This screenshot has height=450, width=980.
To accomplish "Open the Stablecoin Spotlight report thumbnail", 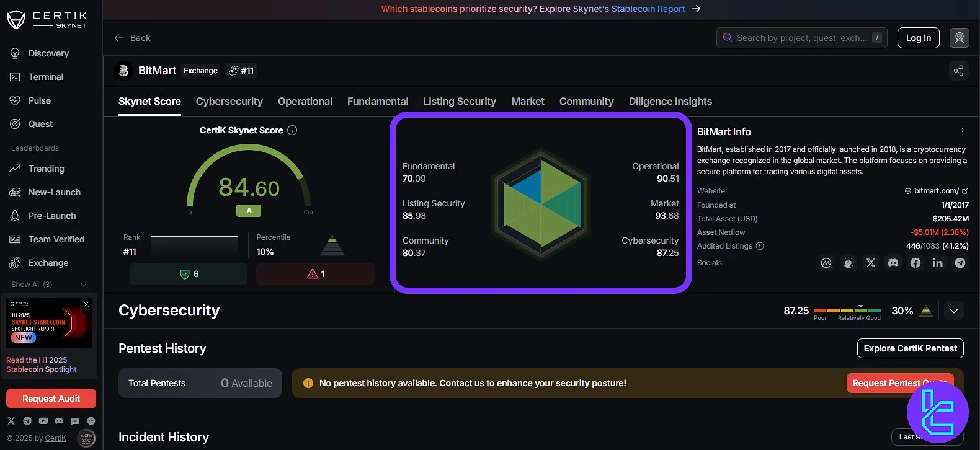I will (50, 323).
